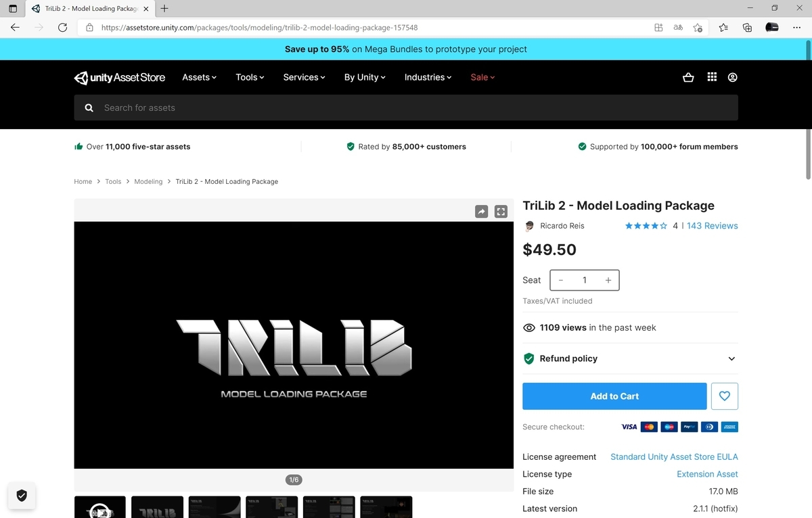Open browser settings and more menu

click(x=795, y=28)
